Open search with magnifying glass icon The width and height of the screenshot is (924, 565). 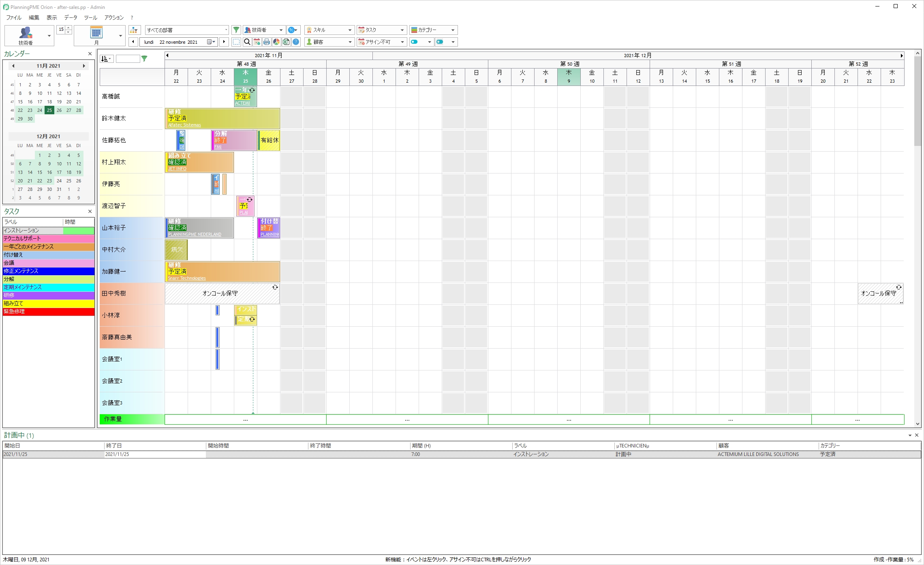coord(247,42)
